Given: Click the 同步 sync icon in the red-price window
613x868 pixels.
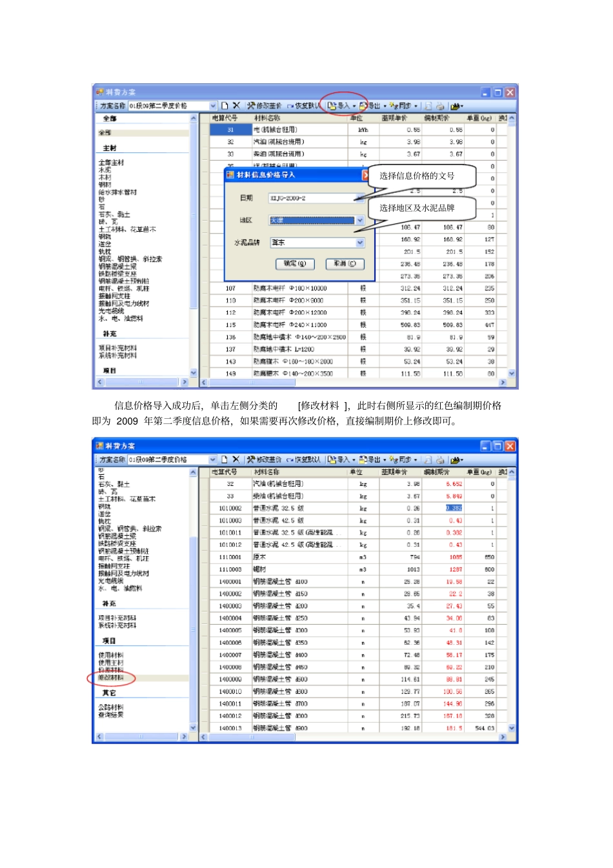Looking at the screenshot, I should point(394,459).
